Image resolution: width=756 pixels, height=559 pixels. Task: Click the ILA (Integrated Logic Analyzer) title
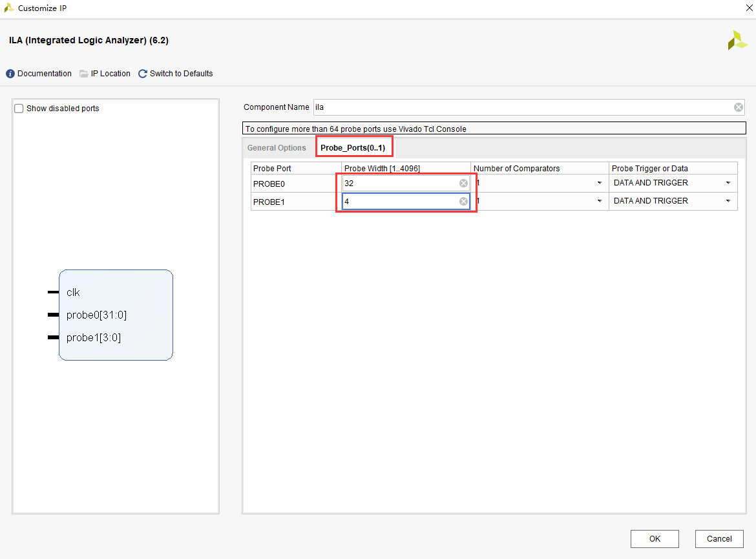pos(89,40)
